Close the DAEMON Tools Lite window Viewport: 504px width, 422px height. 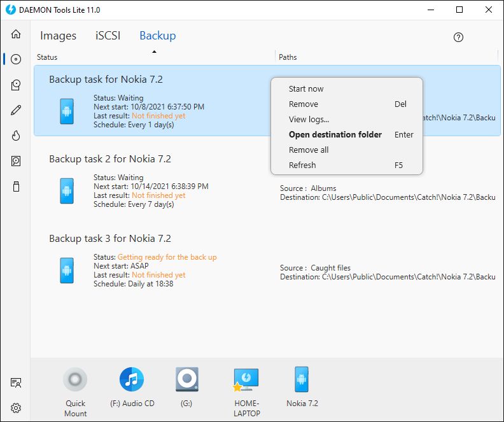click(x=489, y=10)
